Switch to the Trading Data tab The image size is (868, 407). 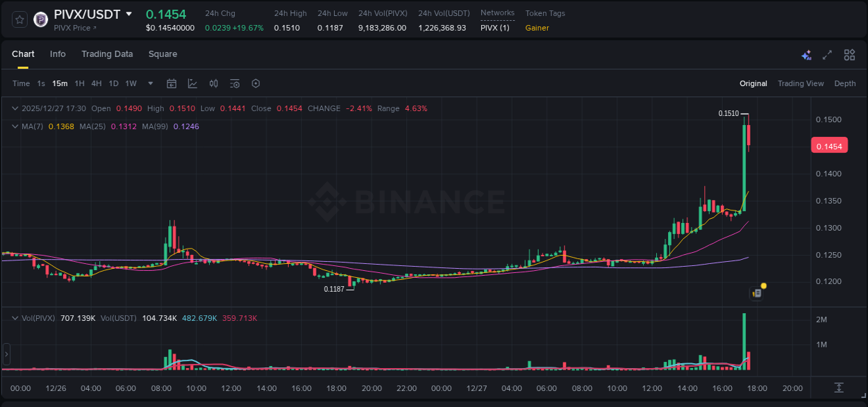(107, 54)
